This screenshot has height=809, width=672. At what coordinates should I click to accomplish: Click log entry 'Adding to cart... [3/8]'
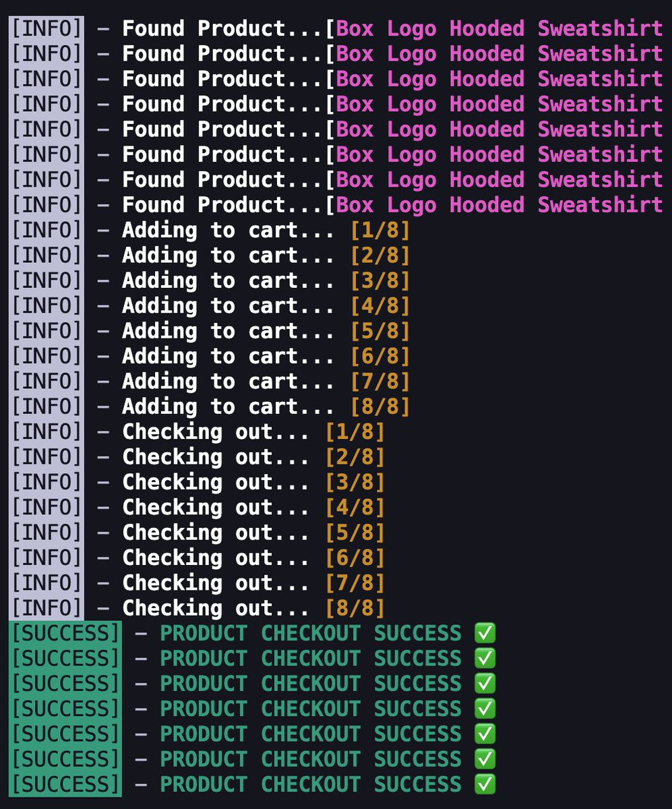pyautogui.click(x=210, y=280)
